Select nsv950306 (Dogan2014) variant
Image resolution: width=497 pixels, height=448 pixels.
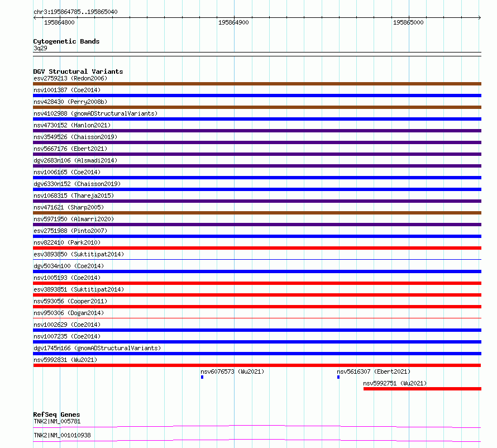[x=69, y=313]
